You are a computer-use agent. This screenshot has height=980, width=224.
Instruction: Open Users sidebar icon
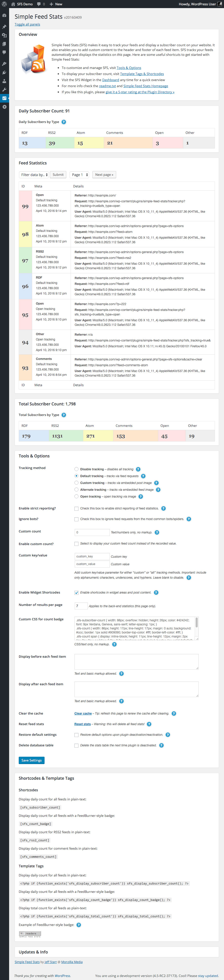point(4,81)
